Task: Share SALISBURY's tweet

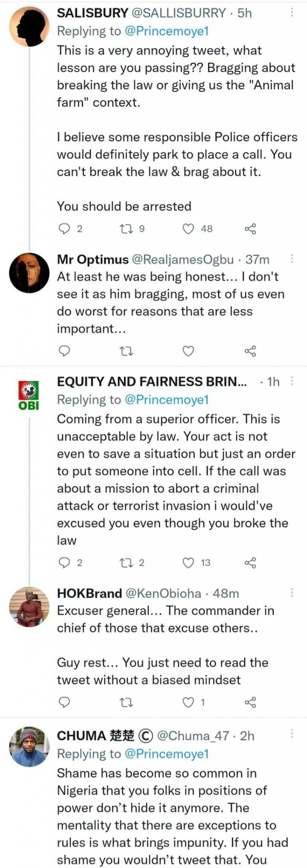Action: [251, 229]
